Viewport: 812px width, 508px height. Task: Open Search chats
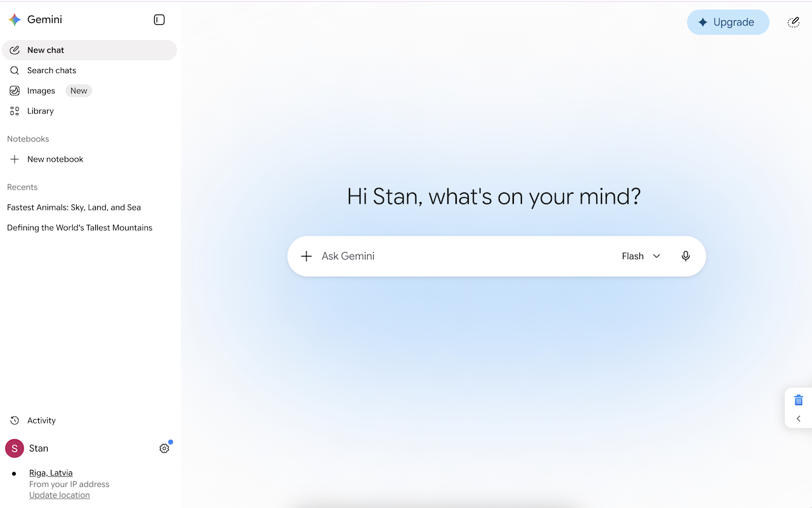(x=89, y=70)
